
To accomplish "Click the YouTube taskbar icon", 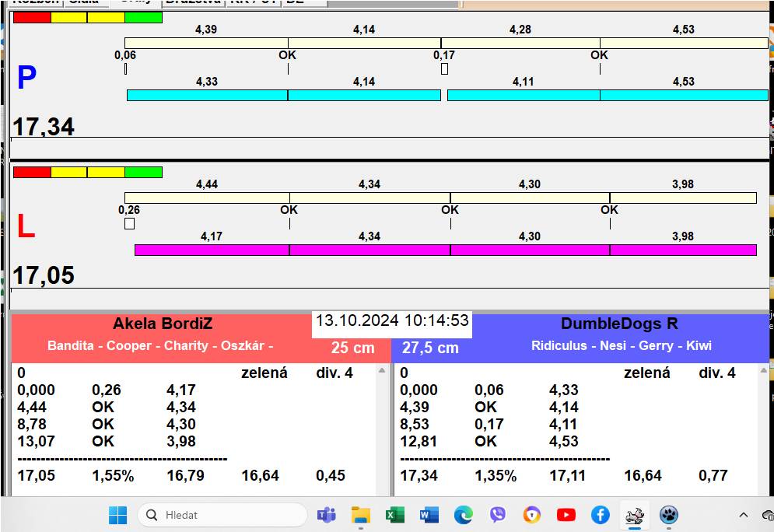I will 566,515.
